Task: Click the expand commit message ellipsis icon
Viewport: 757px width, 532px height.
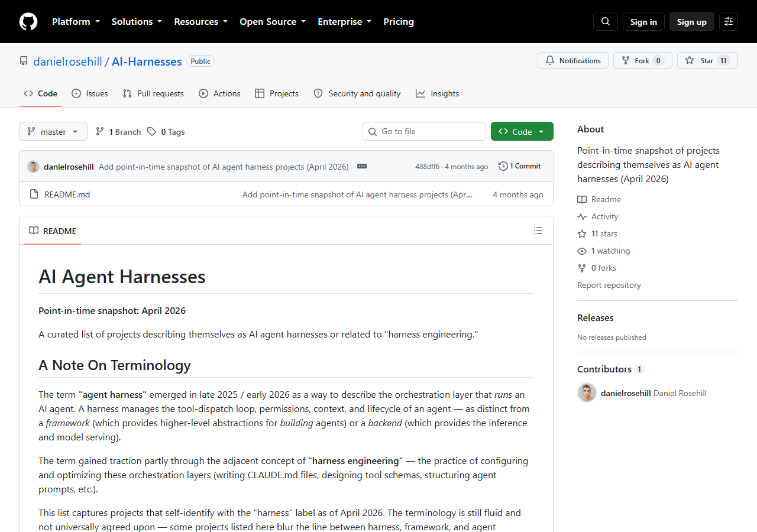Action: pos(362,166)
